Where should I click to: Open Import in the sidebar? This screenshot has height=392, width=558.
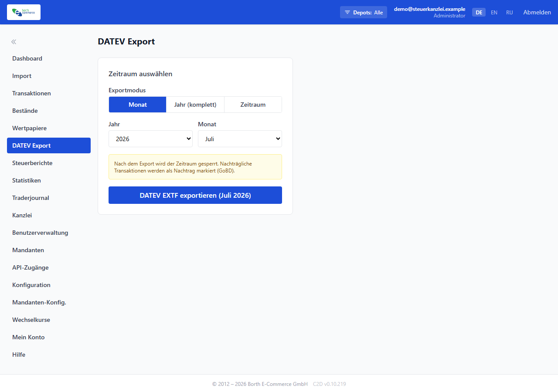click(x=49, y=76)
